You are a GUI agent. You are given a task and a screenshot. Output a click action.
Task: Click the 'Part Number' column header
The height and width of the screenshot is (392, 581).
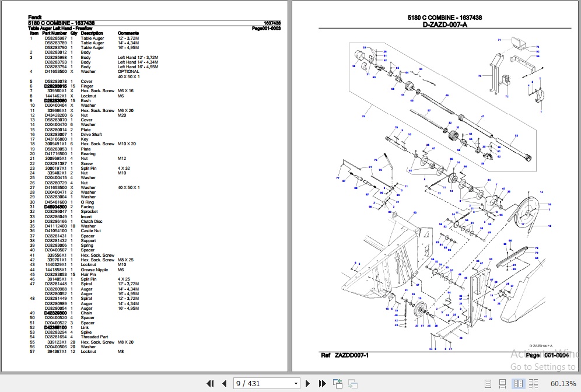54,33
